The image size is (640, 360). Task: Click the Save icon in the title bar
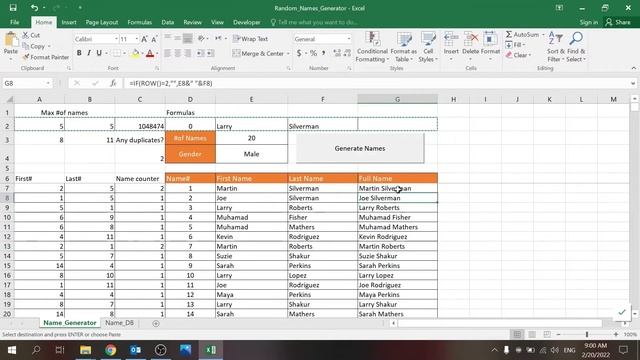point(13,8)
